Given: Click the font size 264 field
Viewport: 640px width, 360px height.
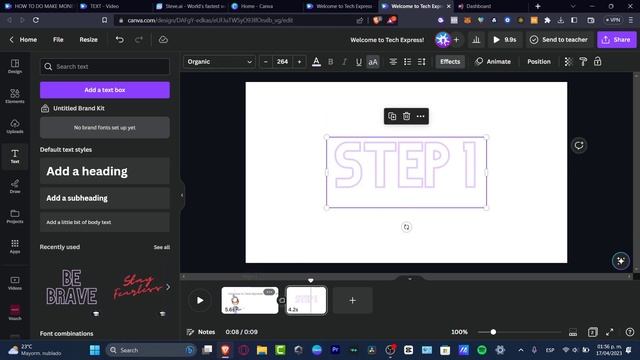Looking at the screenshot, I should (x=282, y=62).
